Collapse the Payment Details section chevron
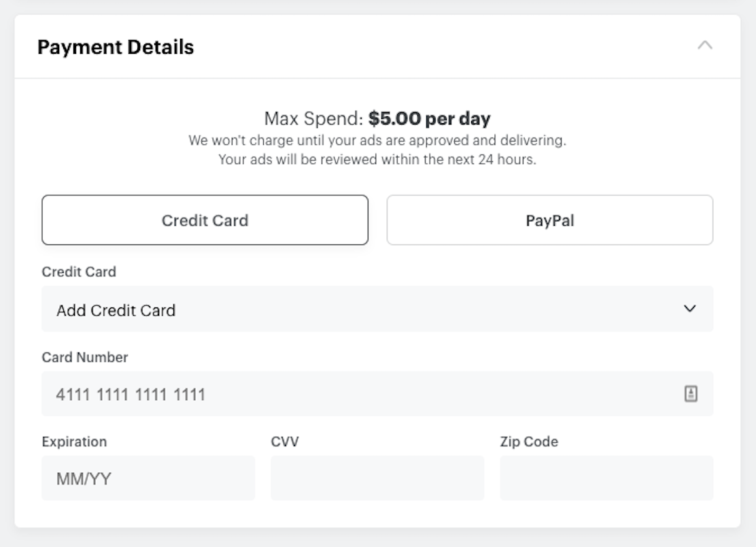 [705, 46]
